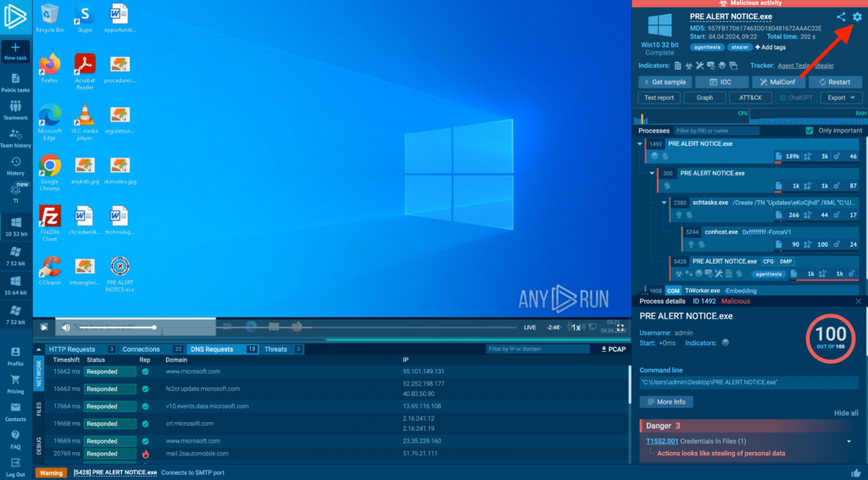The height and width of the screenshot is (480, 868).
Task: Open the T1552.001 technique link
Action: point(663,441)
